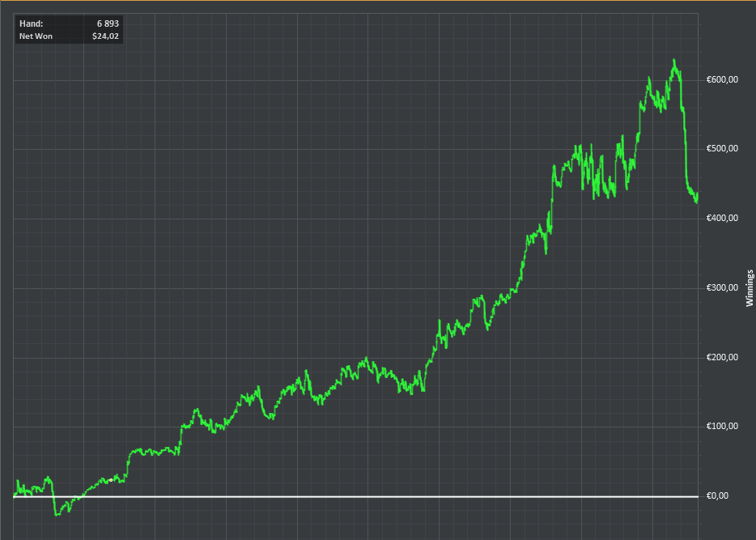This screenshot has width=756, height=540.
Task: Click the €0,00 axis label
Action: pyautogui.click(x=717, y=496)
